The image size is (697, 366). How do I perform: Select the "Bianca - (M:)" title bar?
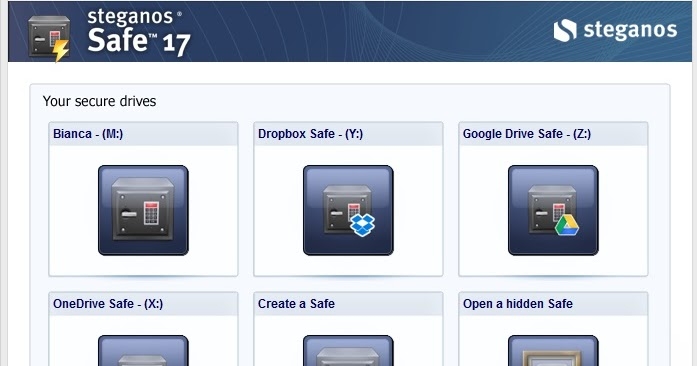143,134
